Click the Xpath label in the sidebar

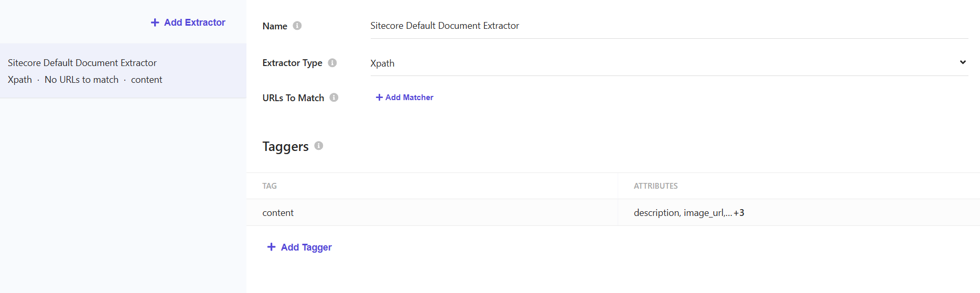tap(20, 80)
